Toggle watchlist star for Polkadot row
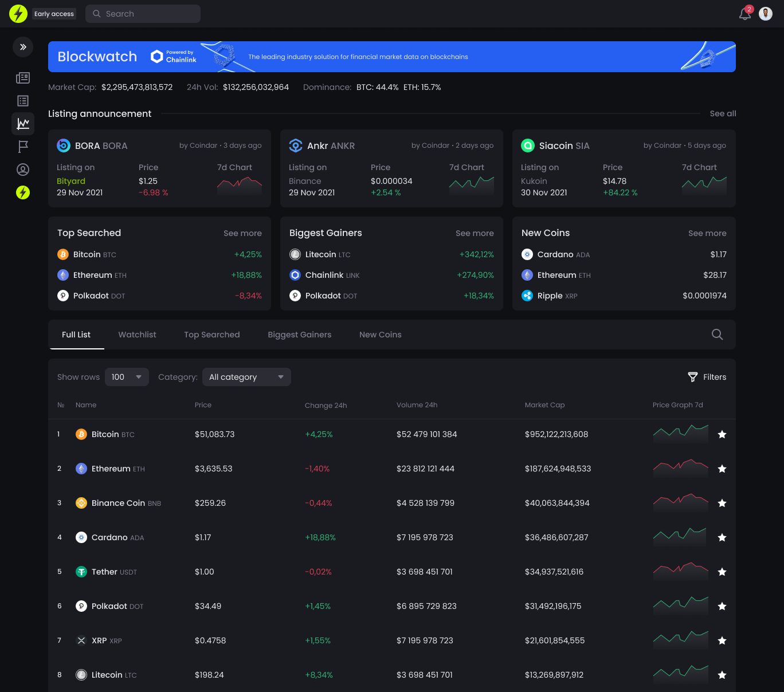This screenshot has width=784, height=692. [x=722, y=606]
